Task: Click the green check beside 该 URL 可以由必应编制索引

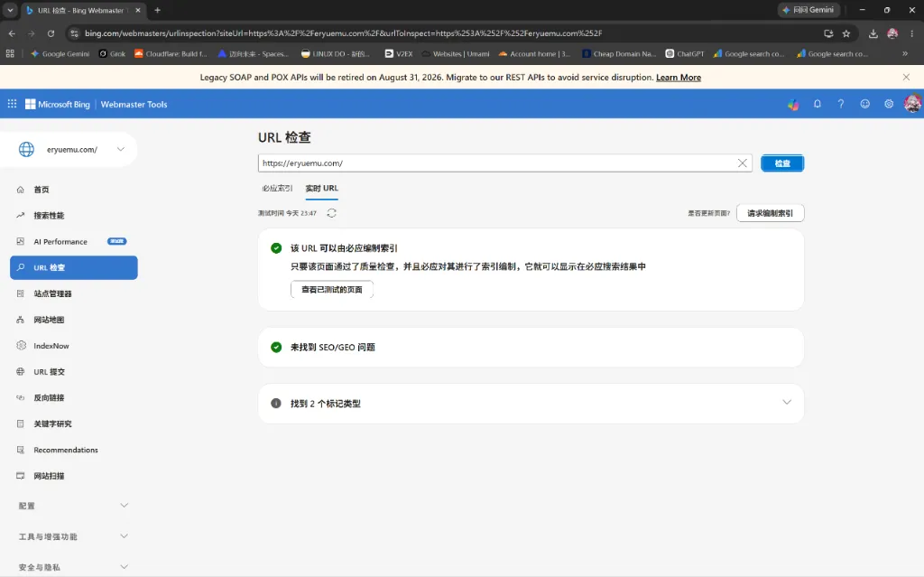Action: coord(276,248)
